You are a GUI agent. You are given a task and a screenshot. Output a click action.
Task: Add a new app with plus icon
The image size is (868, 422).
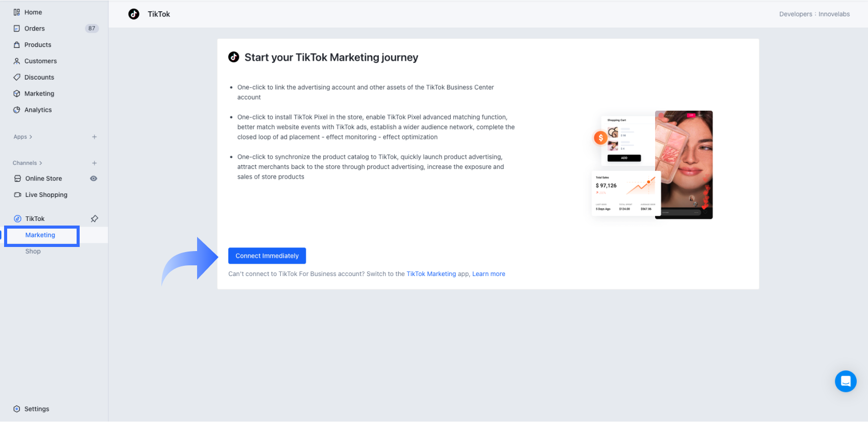click(x=94, y=137)
